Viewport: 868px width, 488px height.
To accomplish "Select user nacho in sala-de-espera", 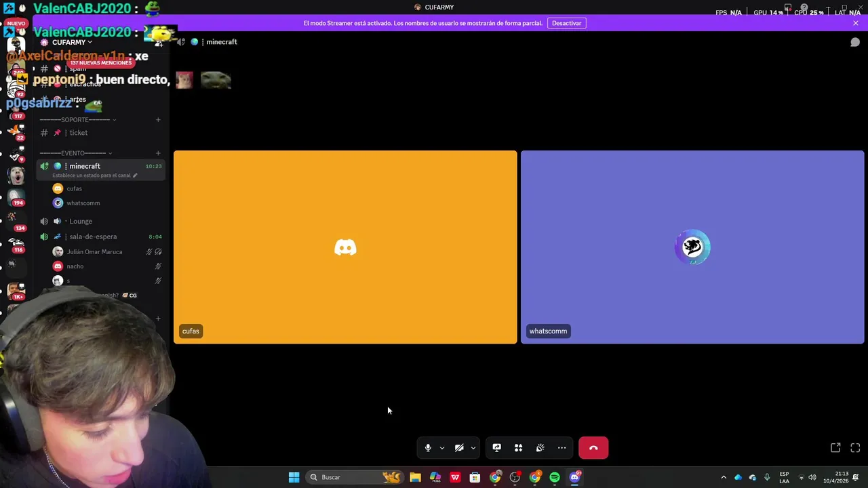I will pos(75,266).
